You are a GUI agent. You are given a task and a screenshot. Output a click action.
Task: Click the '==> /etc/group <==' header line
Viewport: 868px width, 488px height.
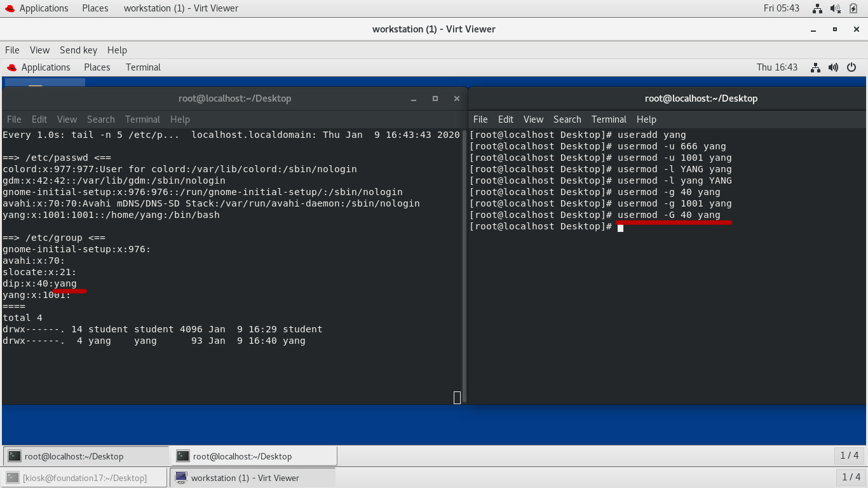[x=54, y=238]
